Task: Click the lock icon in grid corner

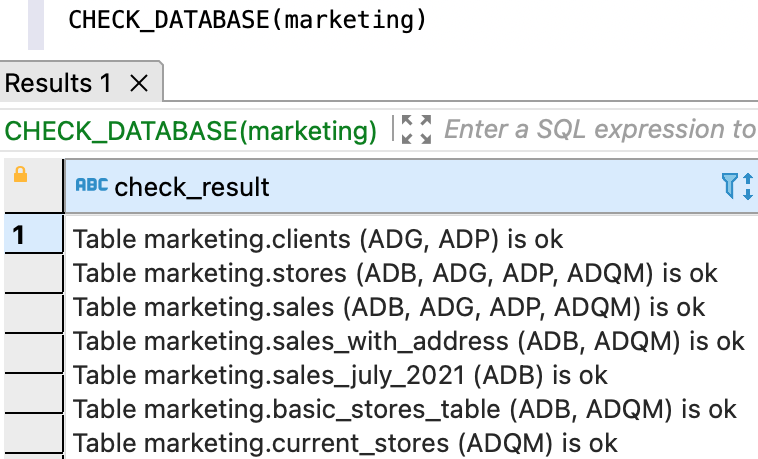Action: pyautogui.click(x=20, y=175)
